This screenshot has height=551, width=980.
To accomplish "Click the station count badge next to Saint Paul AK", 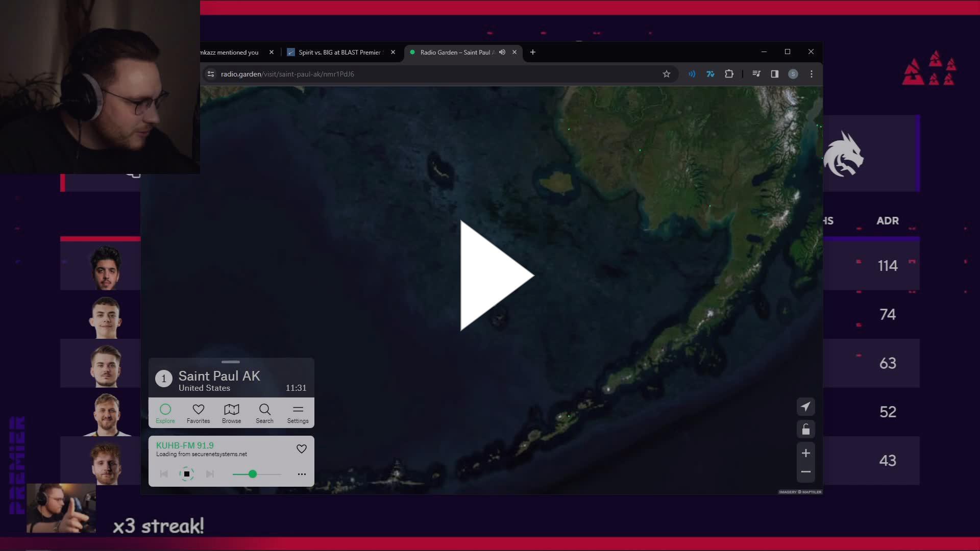I will click(x=164, y=379).
